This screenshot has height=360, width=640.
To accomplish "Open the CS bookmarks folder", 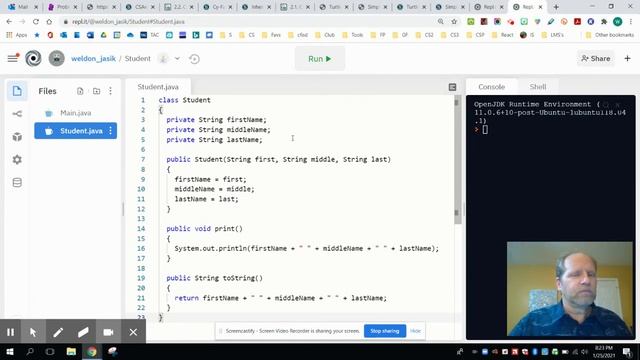I will (247, 35).
